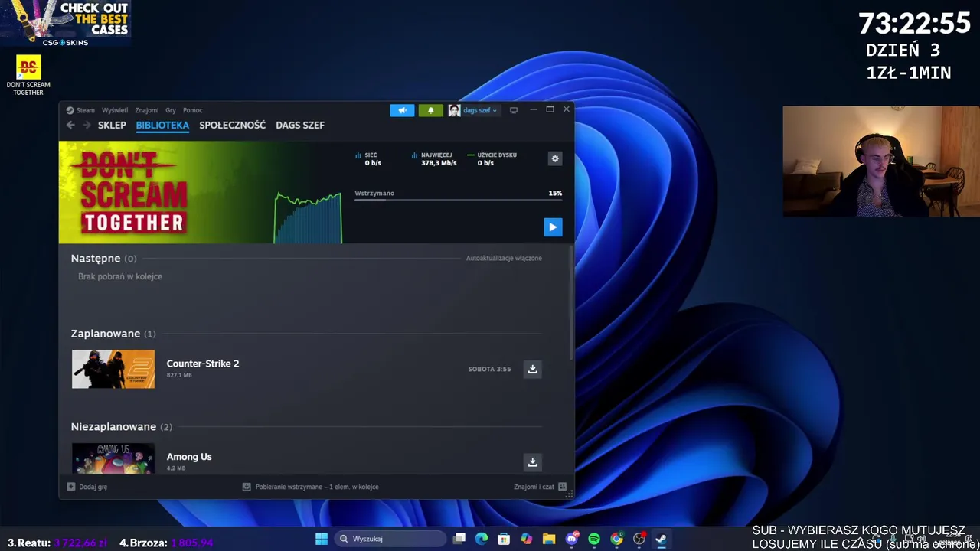Click the downloads list vertical scrollbar

[x=570, y=303]
